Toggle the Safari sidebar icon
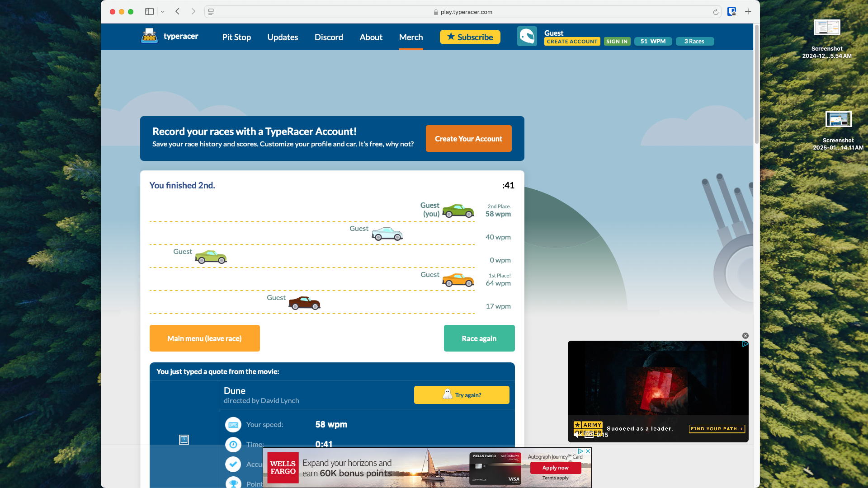Screen dimensions: 868x488 pyautogui.click(x=149, y=12)
